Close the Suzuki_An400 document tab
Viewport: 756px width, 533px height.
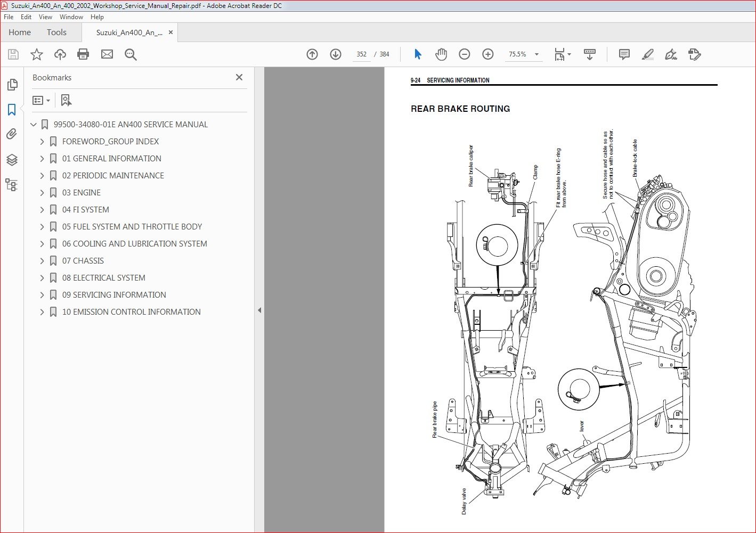click(x=170, y=32)
